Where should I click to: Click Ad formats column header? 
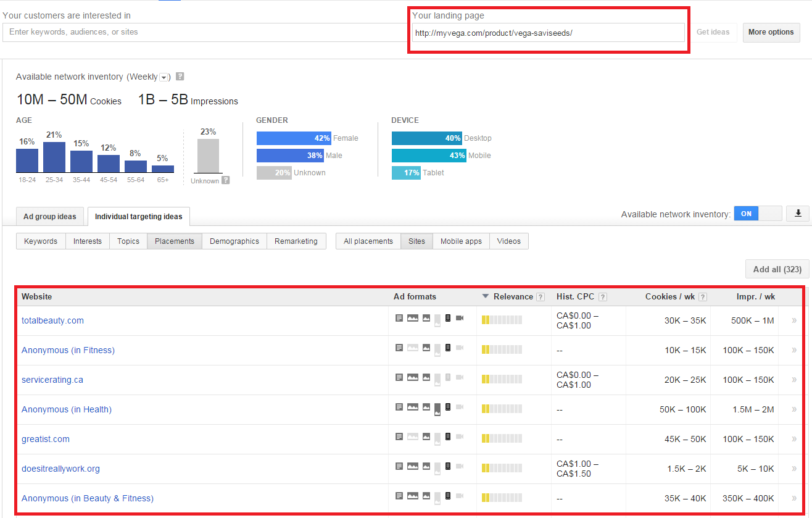point(415,297)
